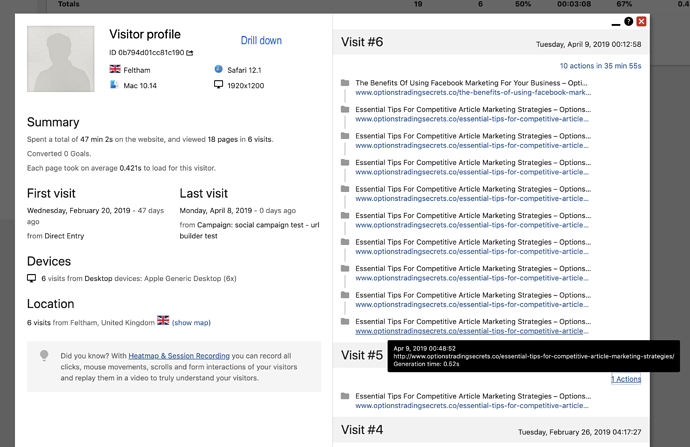Click 'Converted 0 Goals.' text

59,154
